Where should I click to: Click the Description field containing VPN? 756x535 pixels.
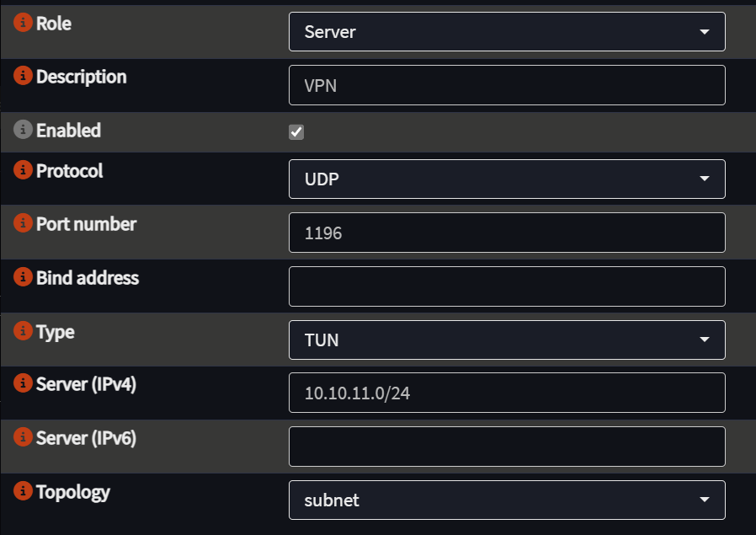(507, 85)
